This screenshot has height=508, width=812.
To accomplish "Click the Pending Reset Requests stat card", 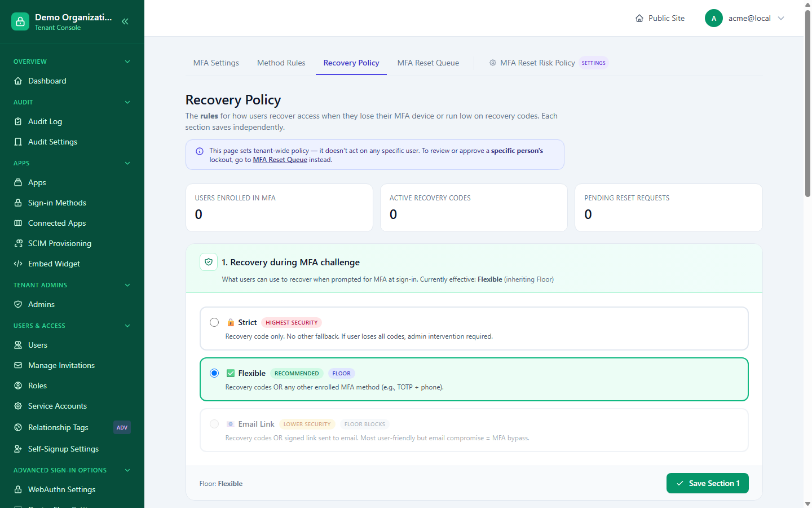I will pos(669,208).
